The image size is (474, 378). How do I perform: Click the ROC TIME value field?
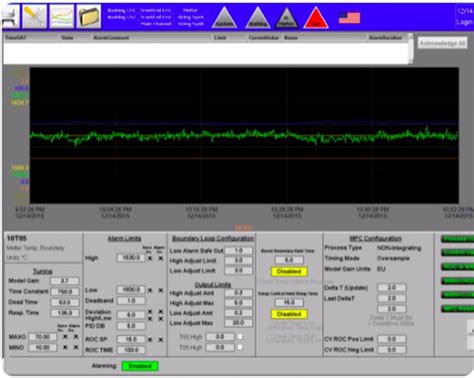pos(131,350)
